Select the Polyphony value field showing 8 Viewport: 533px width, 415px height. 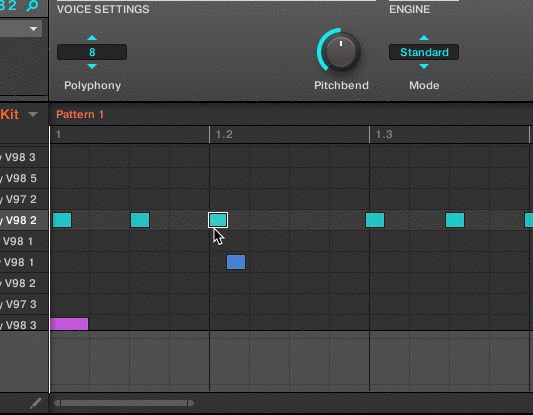coord(92,52)
